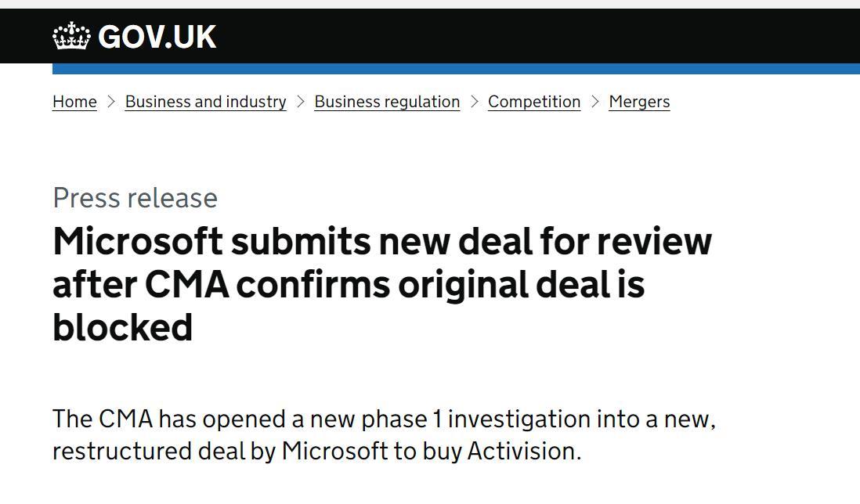Click the chevron after Business regulation
Viewport: 860px width, 504px height.
tap(475, 102)
